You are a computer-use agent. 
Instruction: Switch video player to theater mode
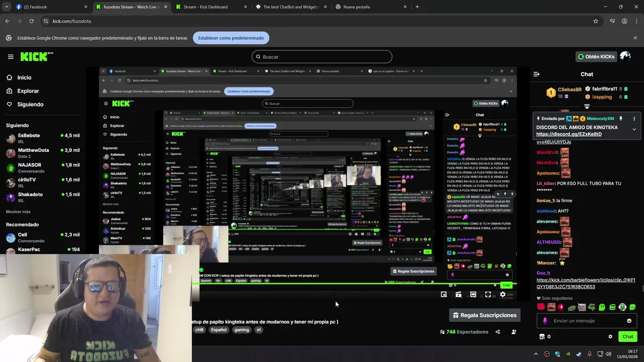point(473,295)
